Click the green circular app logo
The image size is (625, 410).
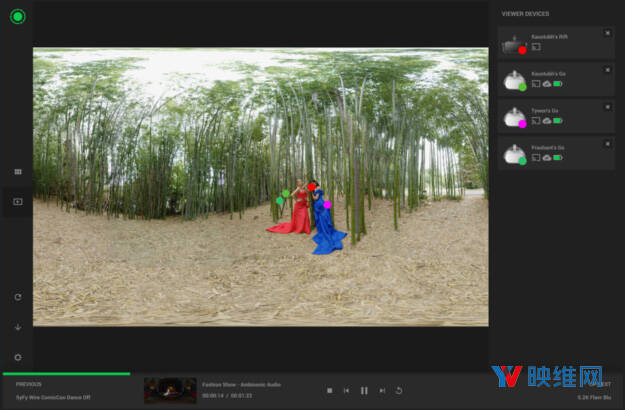(x=17, y=16)
